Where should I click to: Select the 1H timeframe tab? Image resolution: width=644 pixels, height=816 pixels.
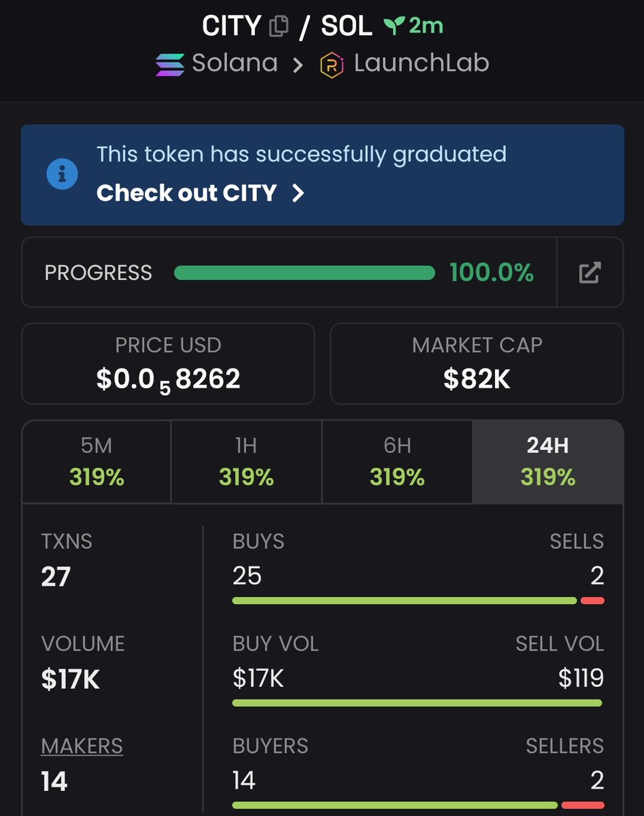point(246,462)
